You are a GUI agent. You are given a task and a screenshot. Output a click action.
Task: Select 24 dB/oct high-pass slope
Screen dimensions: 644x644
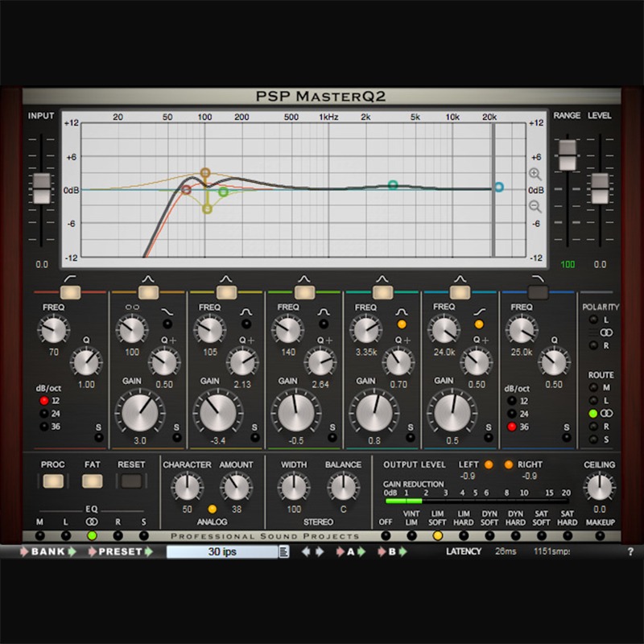[44, 414]
